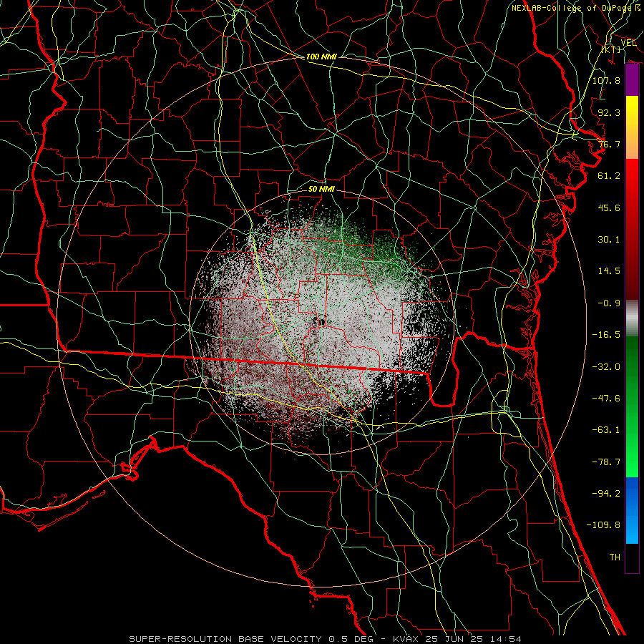This screenshot has height=644, width=644.
Task: Click the 30.1 scale value
Action: [609, 240]
